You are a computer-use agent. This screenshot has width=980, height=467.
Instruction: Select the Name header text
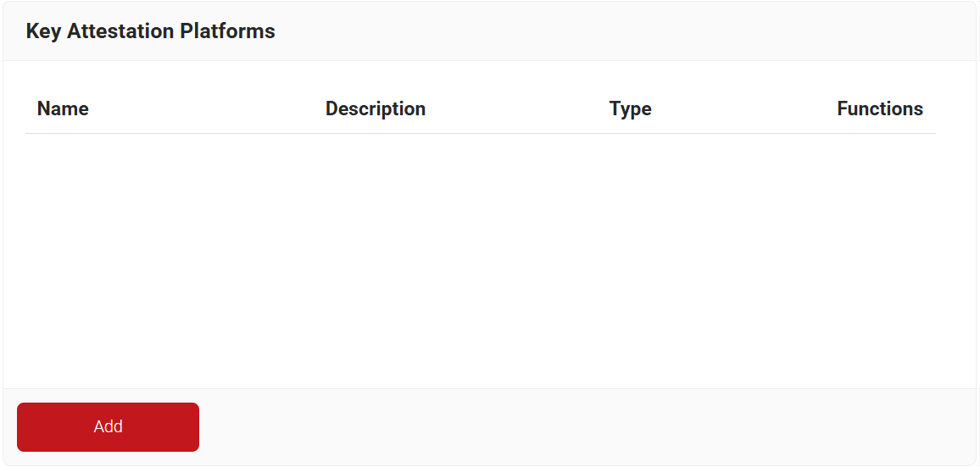point(63,108)
